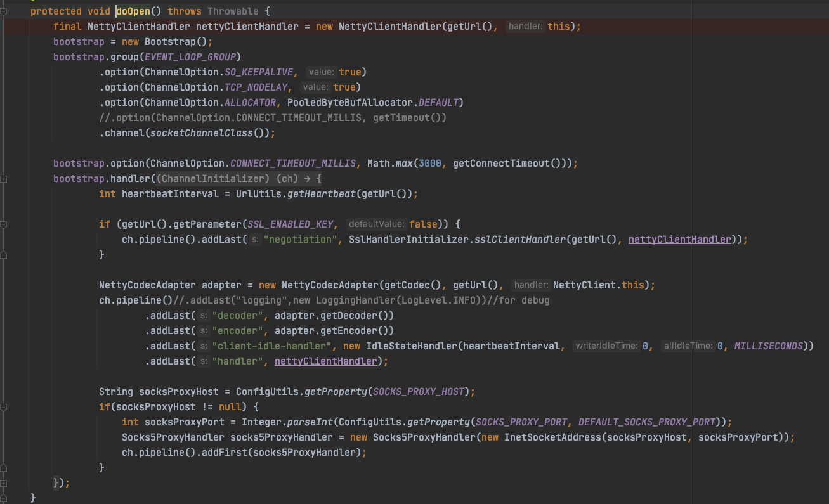The width and height of the screenshot is (829, 504).
Task: Click the "negotiation" string literal
Action: [x=301, y=240]
